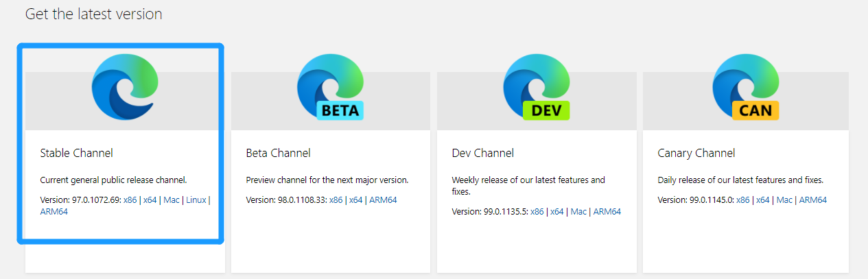Viewport: 868px width, 279px height.
Task: Download Canary Channel x86 build
Action: pyautogui.click(x=743, y=200)
